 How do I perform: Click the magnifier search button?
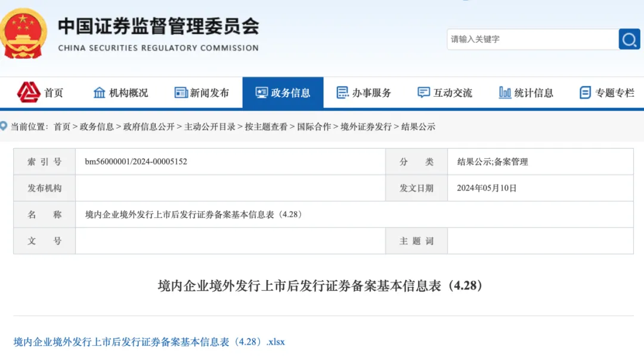[x=629, y=39]
